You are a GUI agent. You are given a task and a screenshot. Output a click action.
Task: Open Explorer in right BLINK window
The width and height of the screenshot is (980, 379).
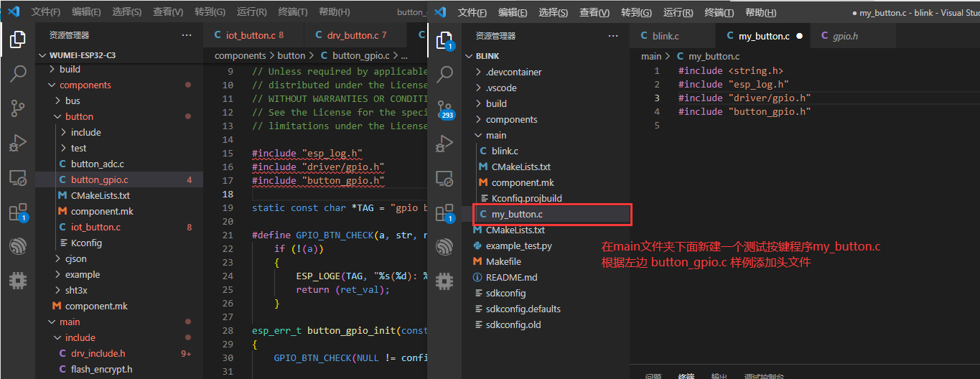pos(445,40)
